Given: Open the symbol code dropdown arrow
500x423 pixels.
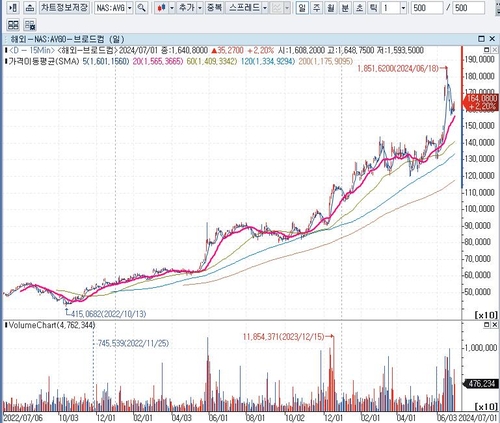Looking at the screenshot, I should (x=130, y=8).
